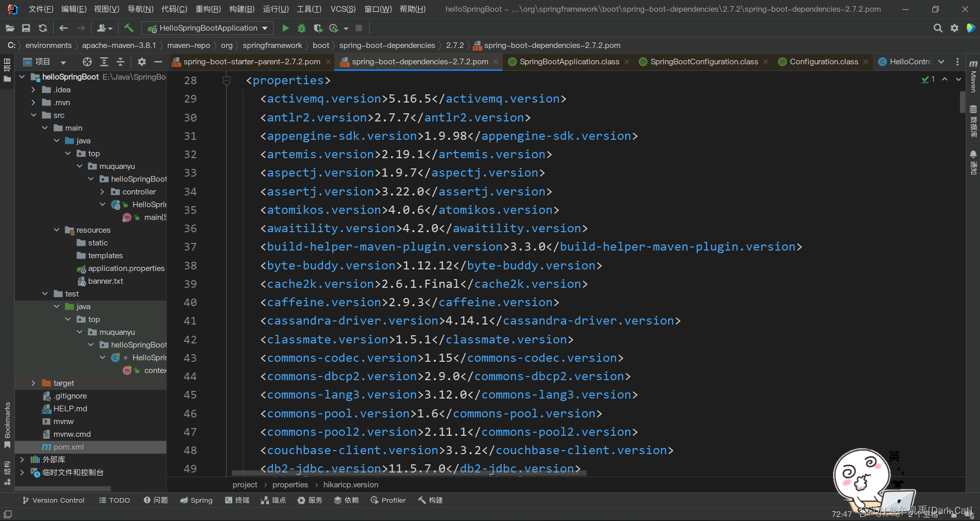
Task: Open run configuration HelloSpringBootApplication dropdown
Action: point(207,28)
